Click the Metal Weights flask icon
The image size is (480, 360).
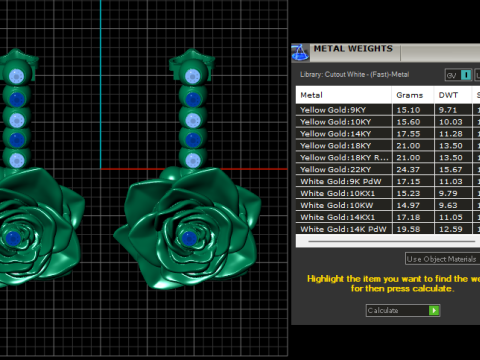300,53
